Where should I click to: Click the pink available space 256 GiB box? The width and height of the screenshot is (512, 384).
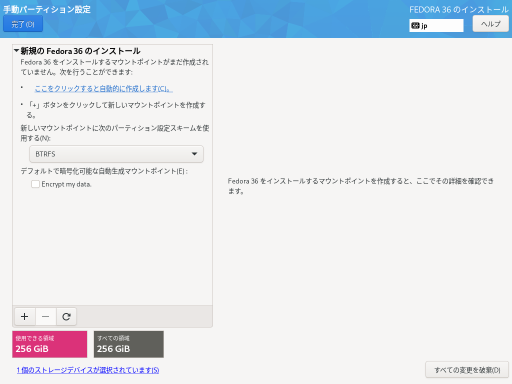[50, 344]
